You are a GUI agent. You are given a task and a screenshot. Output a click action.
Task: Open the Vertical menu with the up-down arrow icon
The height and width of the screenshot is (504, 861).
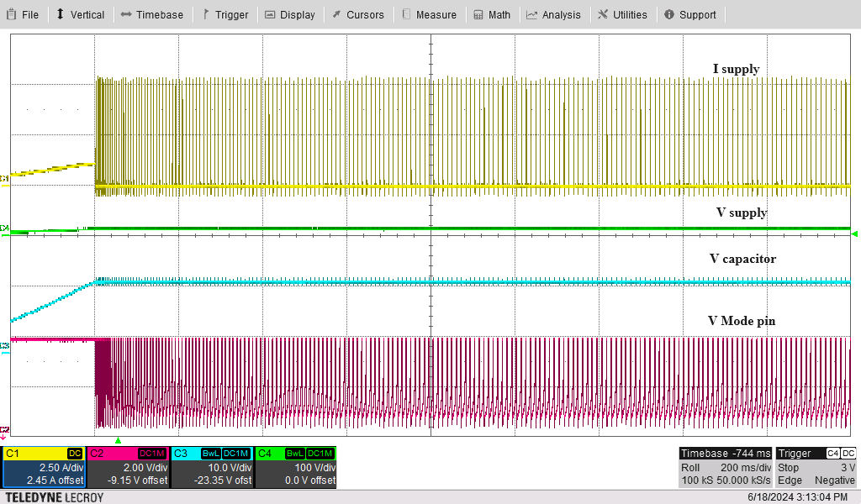[x=80, y=14]
